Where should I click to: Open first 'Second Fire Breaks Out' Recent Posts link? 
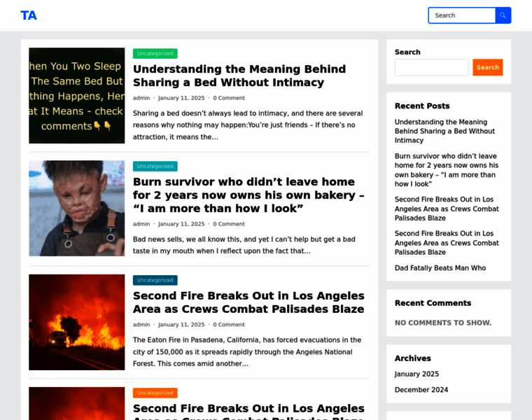click(x=447, y=209)
